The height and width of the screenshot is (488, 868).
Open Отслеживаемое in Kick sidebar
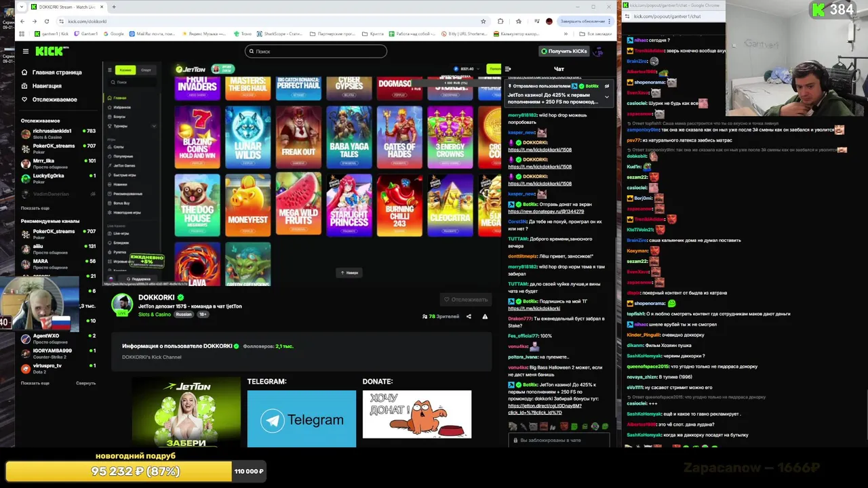tap(50, 100)
